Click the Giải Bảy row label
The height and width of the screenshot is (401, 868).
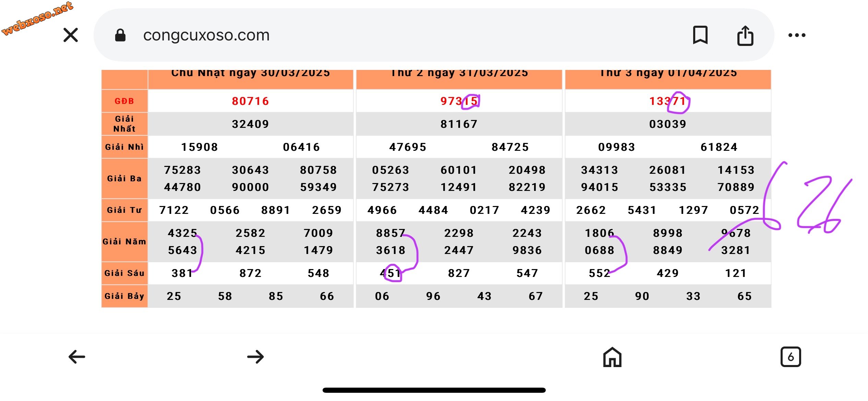pyautogui.click(x=124, y=296)
